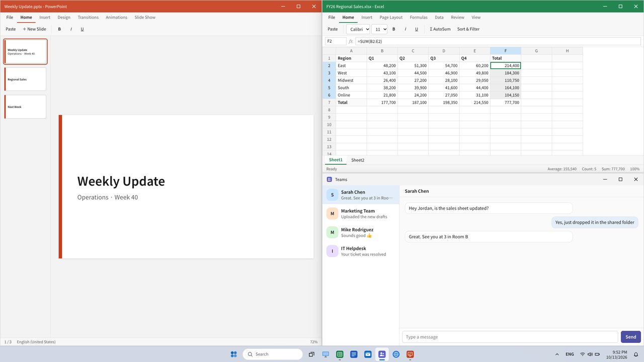
Task: Open the Calibri font dropdown in Excel
Action: [358, 29]
